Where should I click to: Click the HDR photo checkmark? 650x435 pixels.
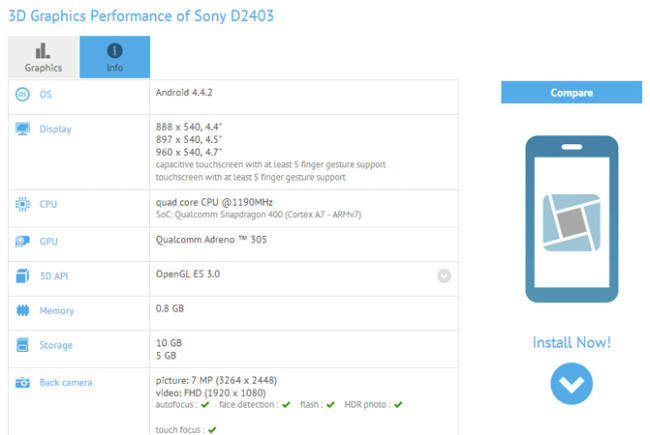[398, 405]
